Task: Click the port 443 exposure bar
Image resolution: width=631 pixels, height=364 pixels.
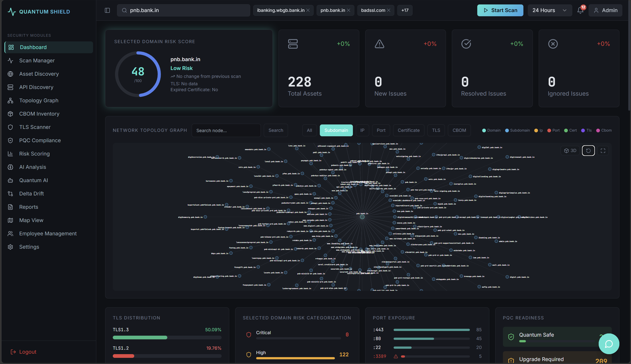Action: click(431, 330)
